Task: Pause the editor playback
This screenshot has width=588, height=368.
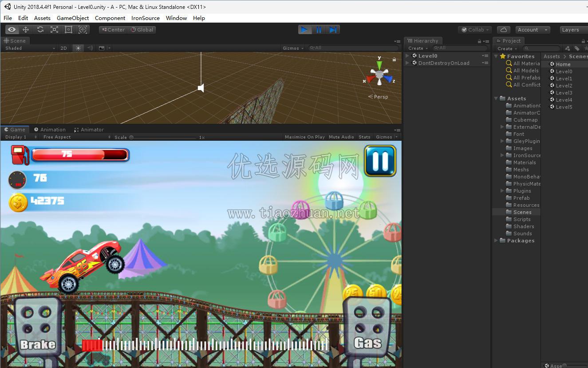Action: click(x=319, y=30)
